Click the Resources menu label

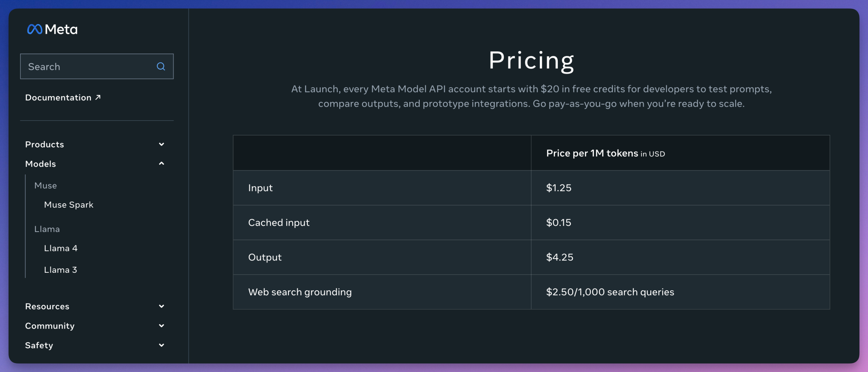47,307
